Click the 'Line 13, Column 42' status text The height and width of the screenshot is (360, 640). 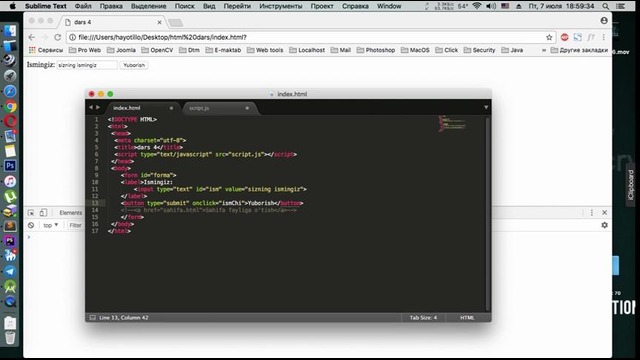pos(124,318)
